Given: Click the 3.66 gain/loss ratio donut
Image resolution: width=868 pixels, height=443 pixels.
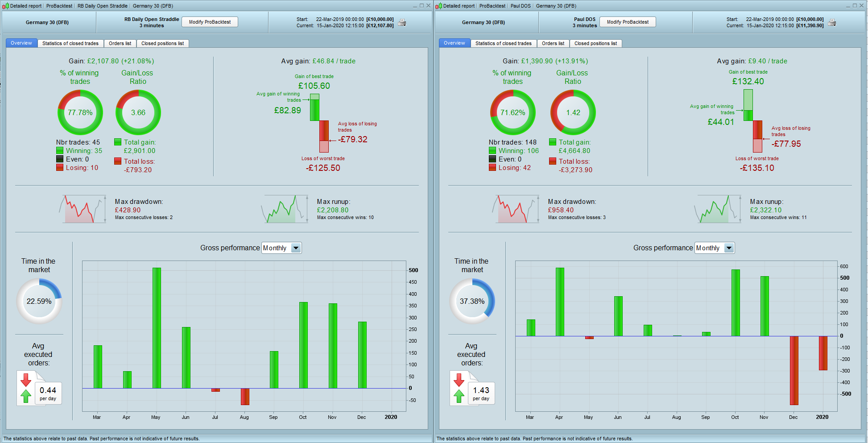Looking at the screenshot, I should (138, 112).
